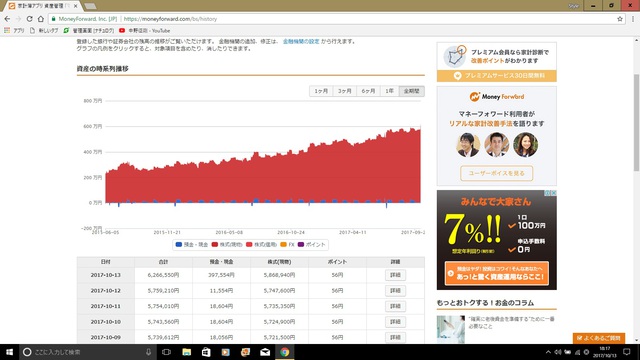This screenshot has width=640, height=360.
Task: Click the 5,868,940円 stock cell
Action: point(279,275)
